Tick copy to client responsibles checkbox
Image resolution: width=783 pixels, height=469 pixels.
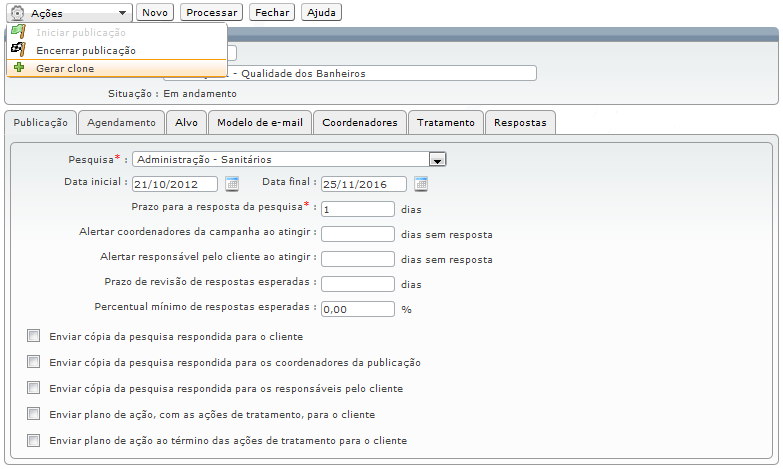(x=34, y=388)
